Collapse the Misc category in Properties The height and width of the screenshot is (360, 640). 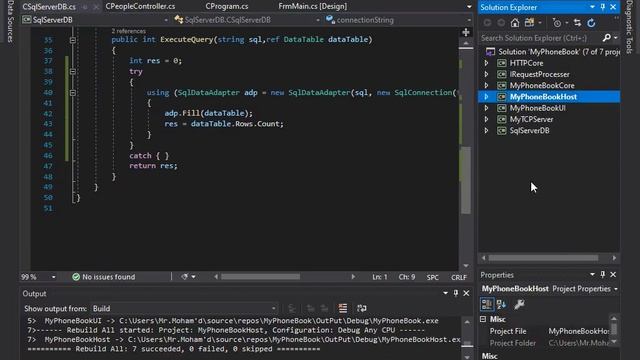[x=483, y=319]
